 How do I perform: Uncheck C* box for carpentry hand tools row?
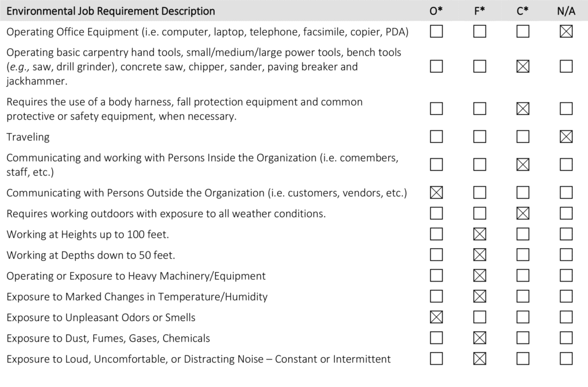[523, 67]
